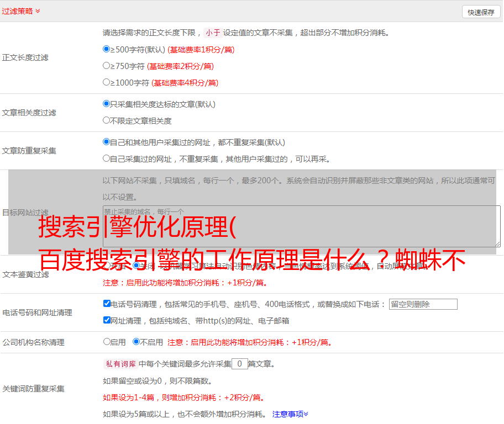The width and height of the screenshot is (504, 424).
Task: Choose 不限定文章相关度 radio option
Action: coord(107,120)
